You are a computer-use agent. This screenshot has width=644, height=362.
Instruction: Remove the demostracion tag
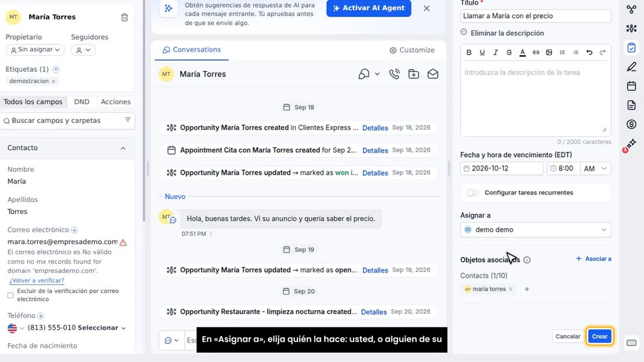pos(53,81)
